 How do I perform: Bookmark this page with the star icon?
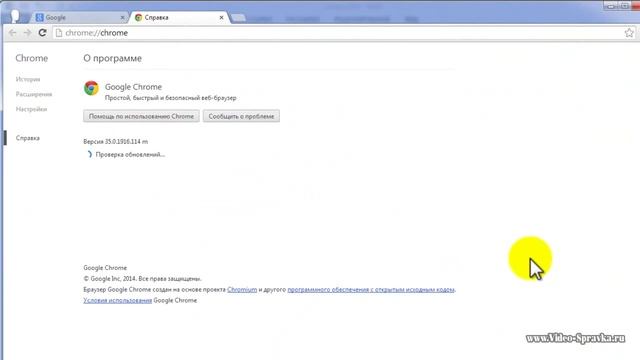629,33
